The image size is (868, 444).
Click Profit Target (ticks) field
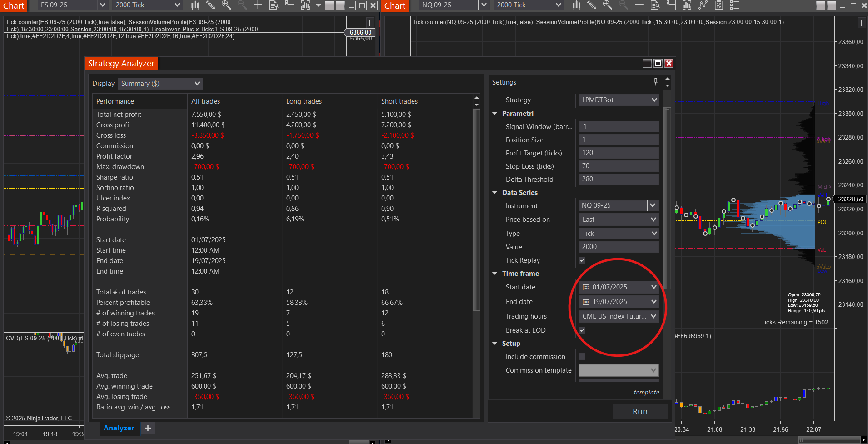tap(619, 153)
